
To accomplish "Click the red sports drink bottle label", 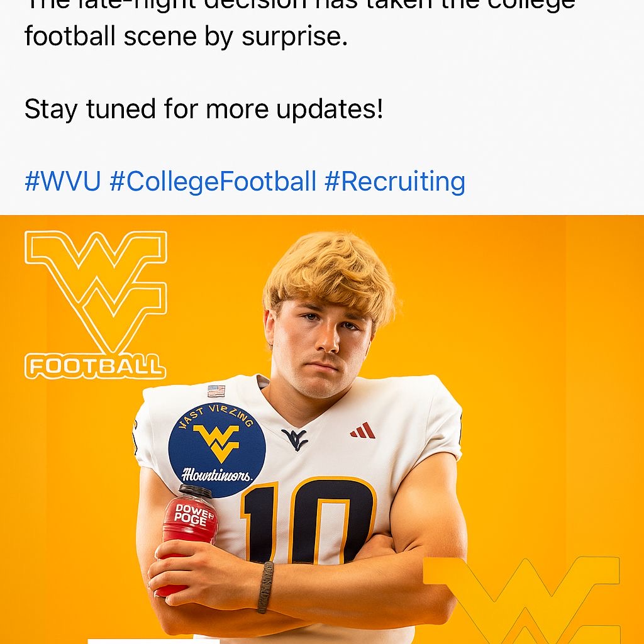I will [x=193, y=515].
